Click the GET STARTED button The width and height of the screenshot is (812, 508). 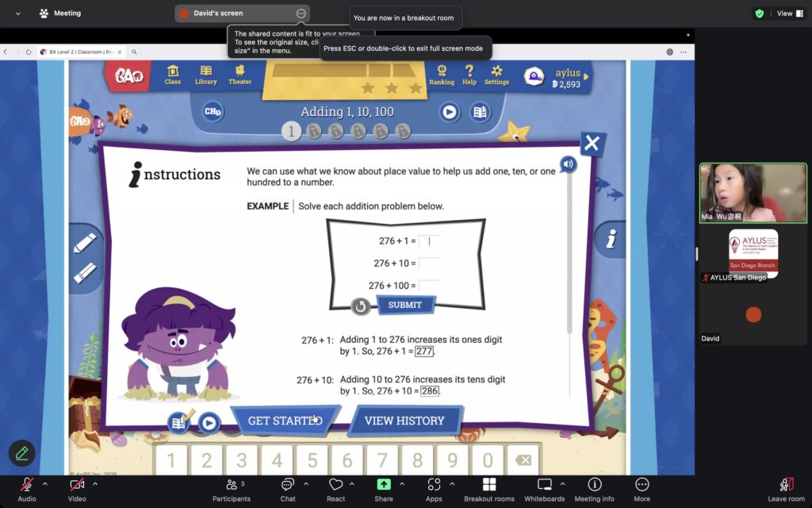pos(285,421)
